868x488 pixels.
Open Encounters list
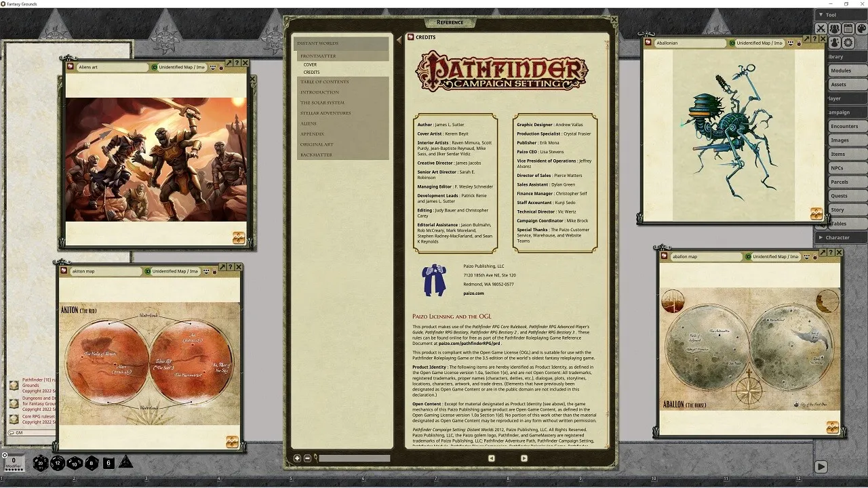point(847,126)
